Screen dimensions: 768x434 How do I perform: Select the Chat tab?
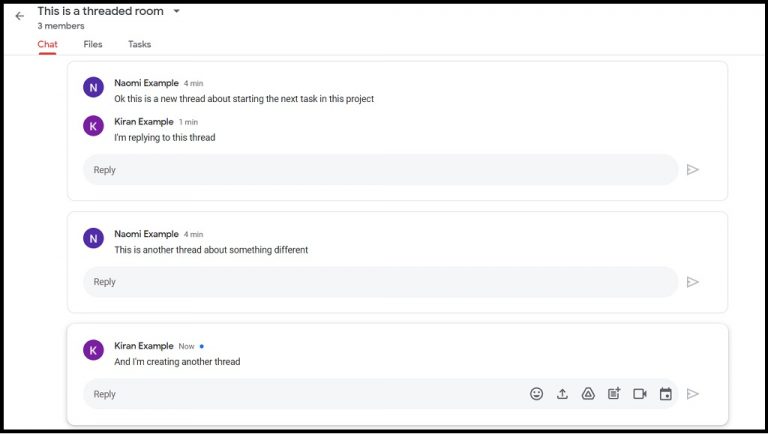coord(47,44)
